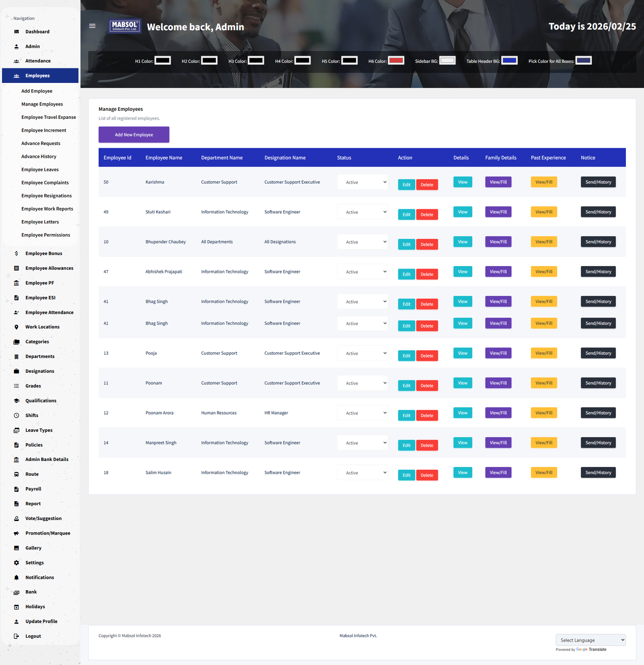Image resolution: width=644 pixels, height=665 pixels.
Task: Open the Table Header BG color swatch
Action: (x=509, y=61)
